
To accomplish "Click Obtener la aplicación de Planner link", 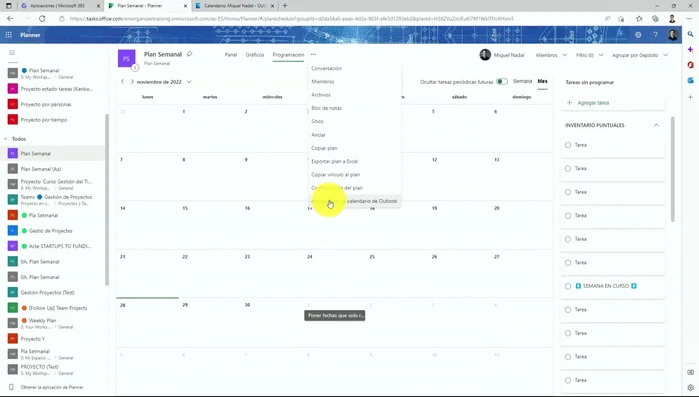I will [x=52, y=387].
